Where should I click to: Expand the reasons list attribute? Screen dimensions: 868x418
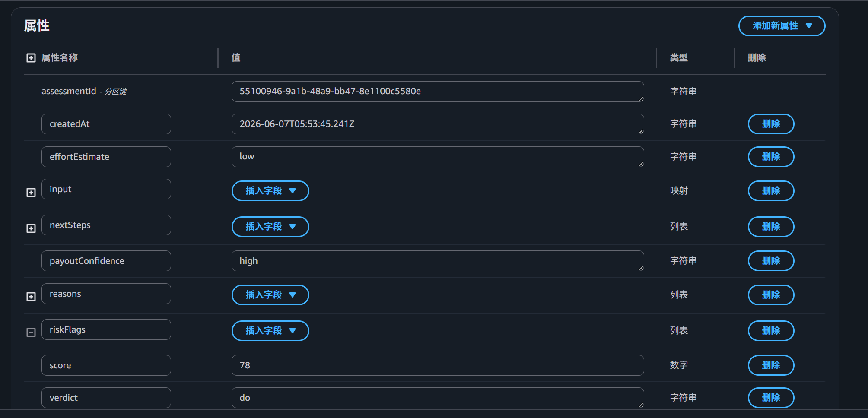31,297
